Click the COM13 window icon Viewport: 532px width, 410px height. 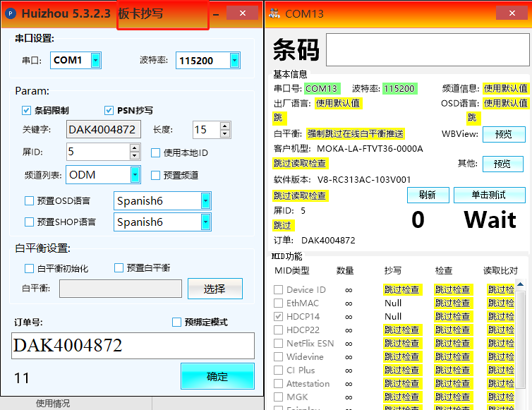(x=275, y=14)
